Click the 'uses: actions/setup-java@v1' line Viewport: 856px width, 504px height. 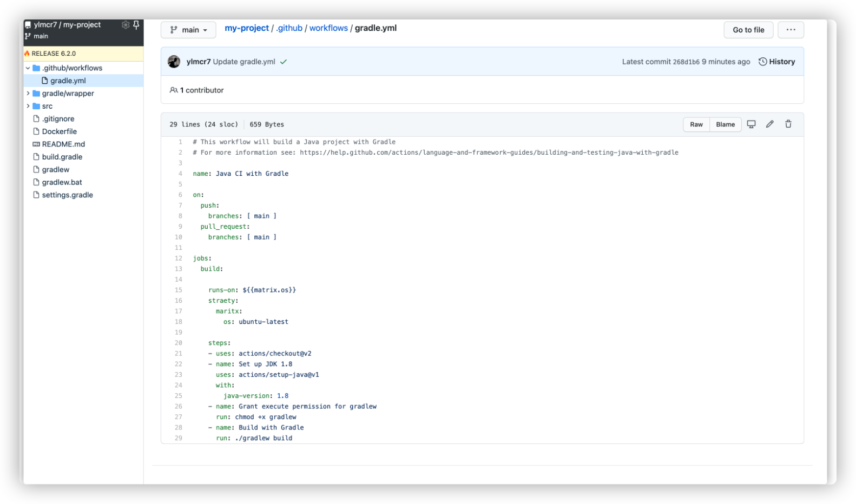click(x=267, y=375)
